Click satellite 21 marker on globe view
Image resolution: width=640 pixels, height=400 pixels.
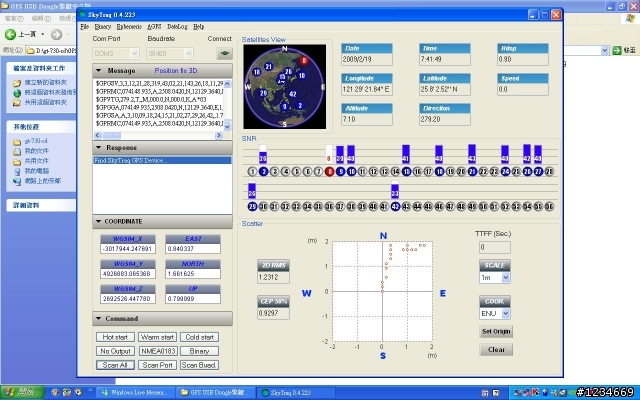point(269,67)
